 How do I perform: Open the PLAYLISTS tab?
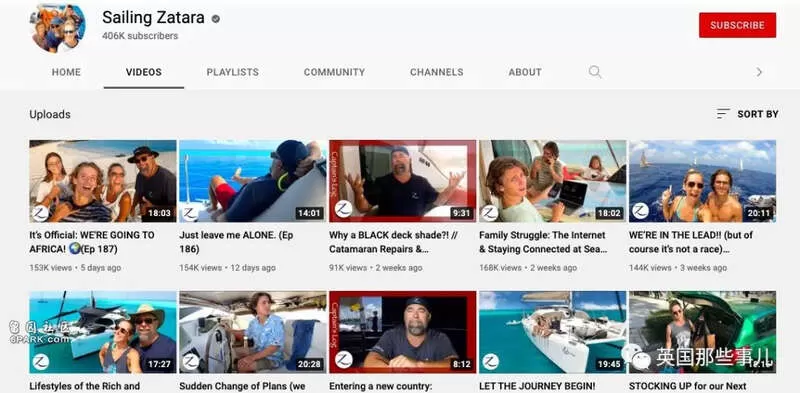pyautogui.click(x=233, y=72)
